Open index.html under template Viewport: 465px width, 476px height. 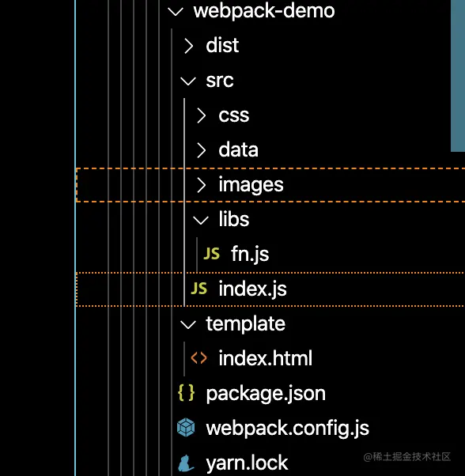(265, 358)
